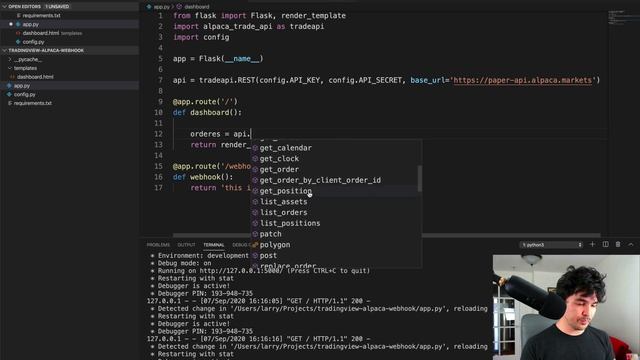Viewport: 640px width, 360px height.
Task: Expand the __pycache__ folder
Action: pos(10,60)
